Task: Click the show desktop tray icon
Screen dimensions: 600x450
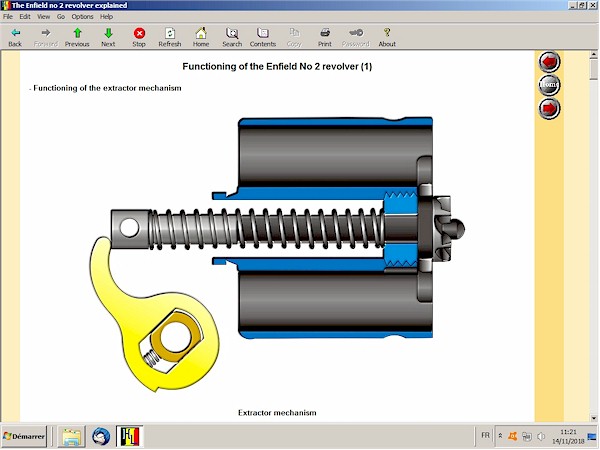Action: (592, 436)
